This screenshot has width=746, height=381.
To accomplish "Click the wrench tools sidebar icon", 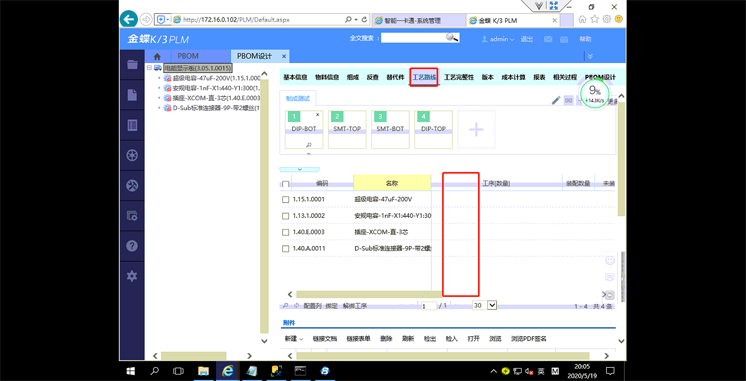I will coord(132,186).
